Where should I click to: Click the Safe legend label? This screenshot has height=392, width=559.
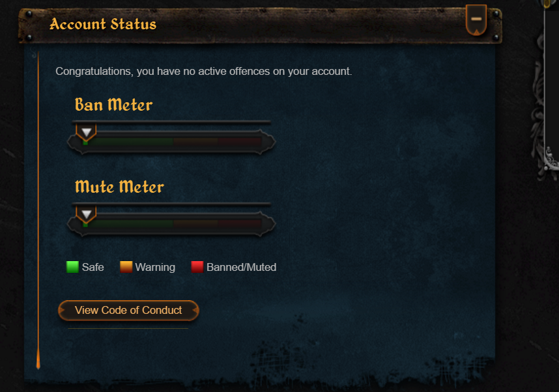93,267
